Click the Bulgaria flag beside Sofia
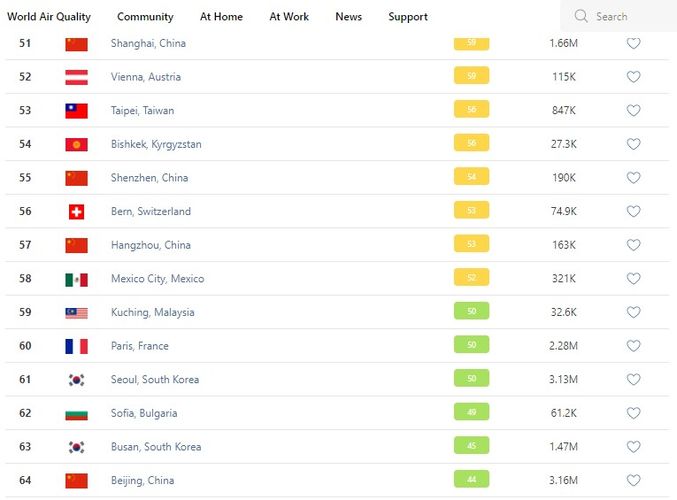This screenshot has width=677, height=500. [76, 413]
